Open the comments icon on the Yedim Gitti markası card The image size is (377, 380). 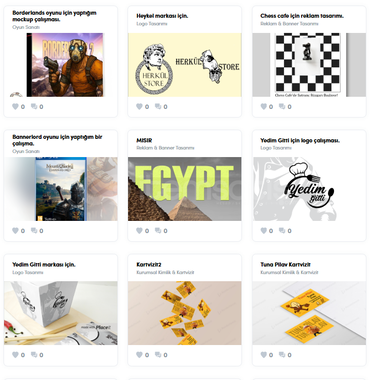(34, 355)
